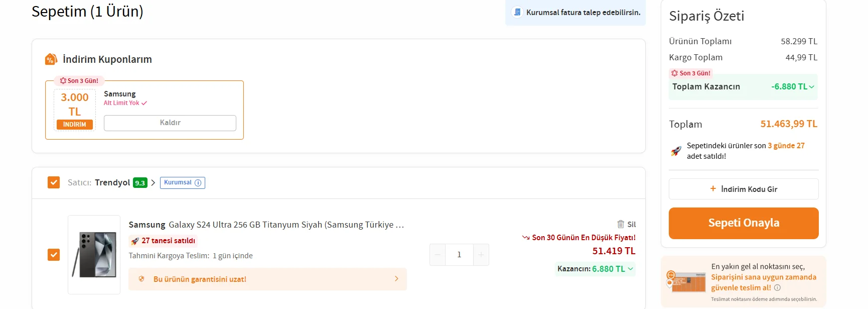Expand the product Kazancın 6.880 TL dropdown
Screen dimensions: 868x309
pos(631,269)
